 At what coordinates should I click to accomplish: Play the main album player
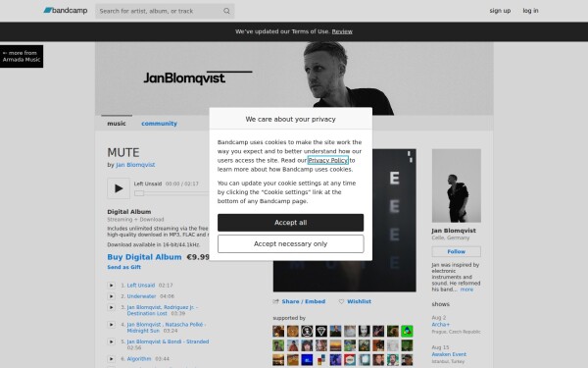click(119, 188)
